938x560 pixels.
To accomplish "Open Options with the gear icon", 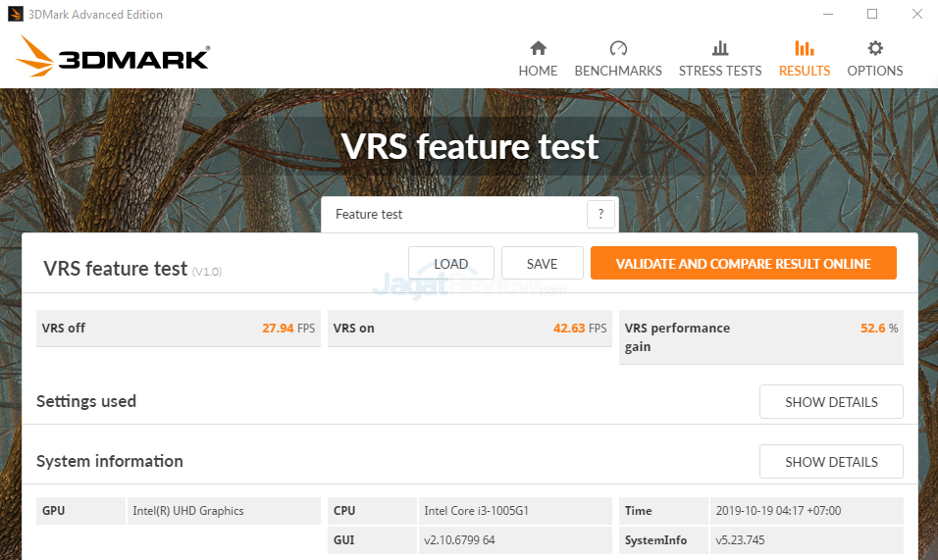I will pyautogui.click(x=875, y=49).
